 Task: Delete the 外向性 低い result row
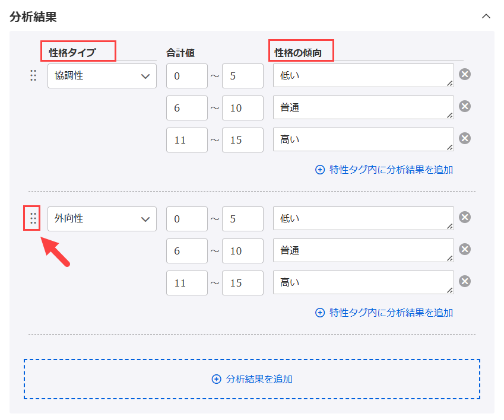pyautogui.click(x=465, y=217)
